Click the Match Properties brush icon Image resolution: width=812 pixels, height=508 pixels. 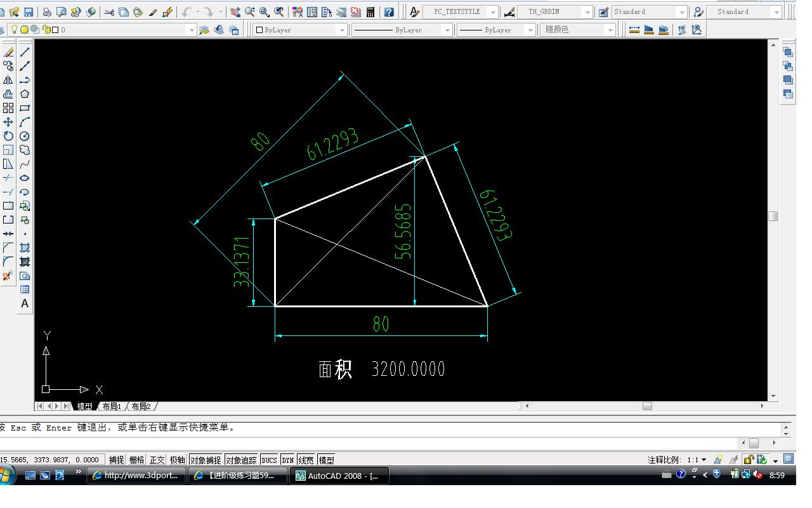pyautogui.click(x=167, y=11)
